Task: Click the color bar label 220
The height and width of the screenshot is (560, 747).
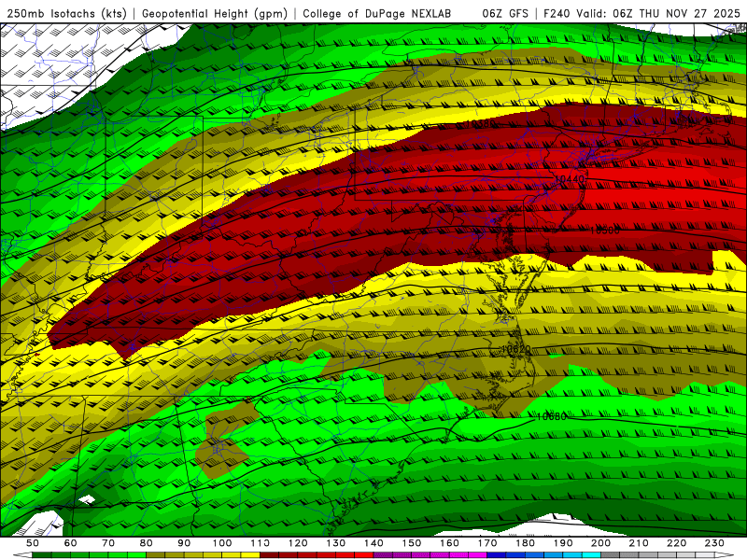Action: point(676,543)
